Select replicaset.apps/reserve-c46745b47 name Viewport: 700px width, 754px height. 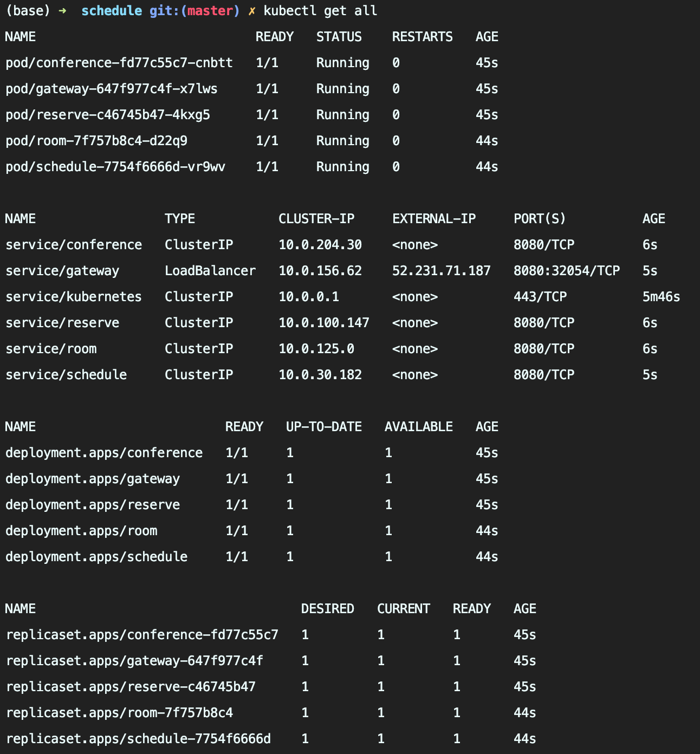click(131, 687)
